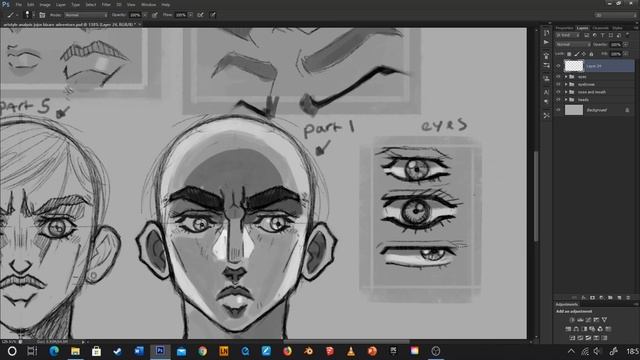Switch to the Properties tab
This screenshot has width=640, height=360.
click(x=564, y=28)
